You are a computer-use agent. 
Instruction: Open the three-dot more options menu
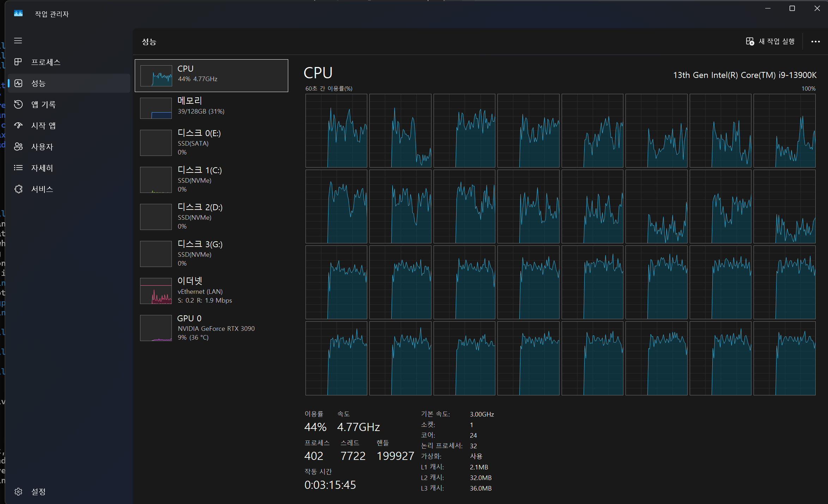815,42
